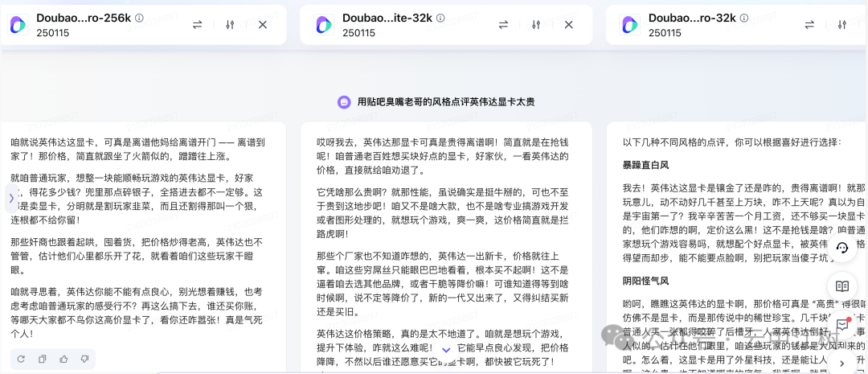
Task: Click paragraph starting 英伟达这价格策略
Action: pyautogui.click(x=442, y=348)
